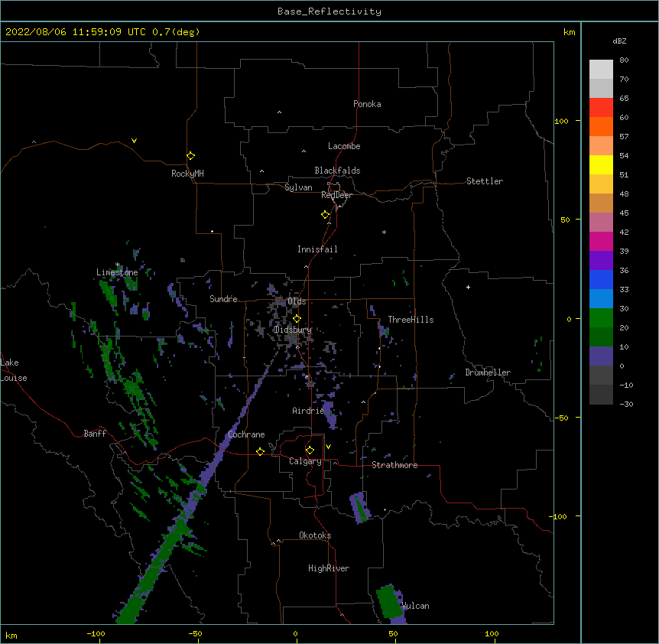Click the ThreeHills label
Viewport: 659px width, 644px height.
[x=411, y=320]
